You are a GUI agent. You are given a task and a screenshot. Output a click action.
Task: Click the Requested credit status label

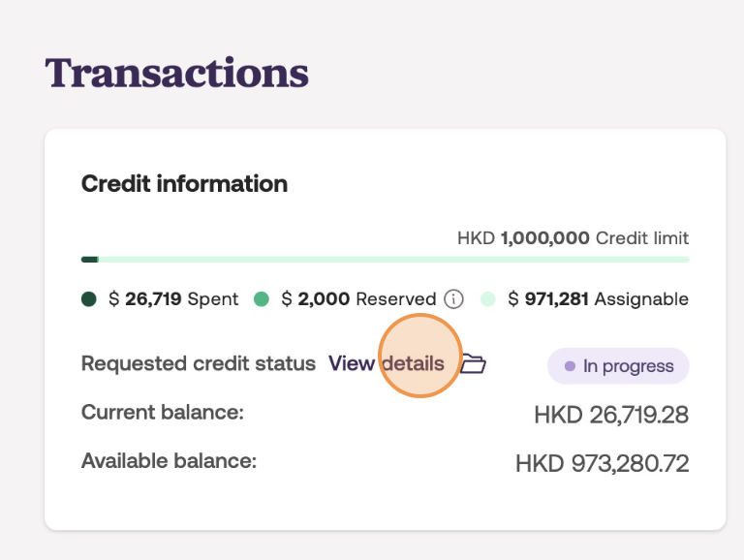(x=198, y=364)
